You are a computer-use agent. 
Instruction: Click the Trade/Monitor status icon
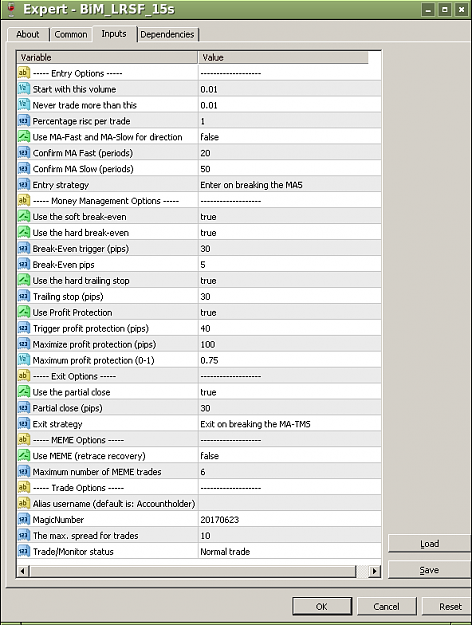(24, 551)
